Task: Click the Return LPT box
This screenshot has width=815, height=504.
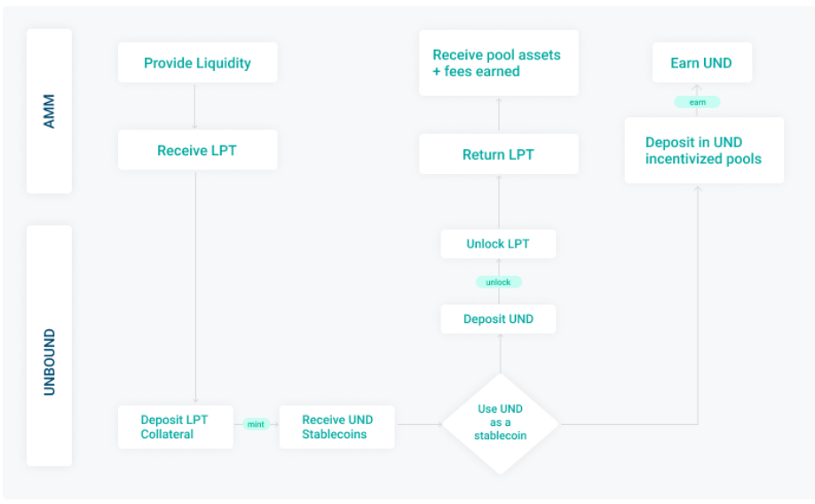Action: [x=498, y=154]
